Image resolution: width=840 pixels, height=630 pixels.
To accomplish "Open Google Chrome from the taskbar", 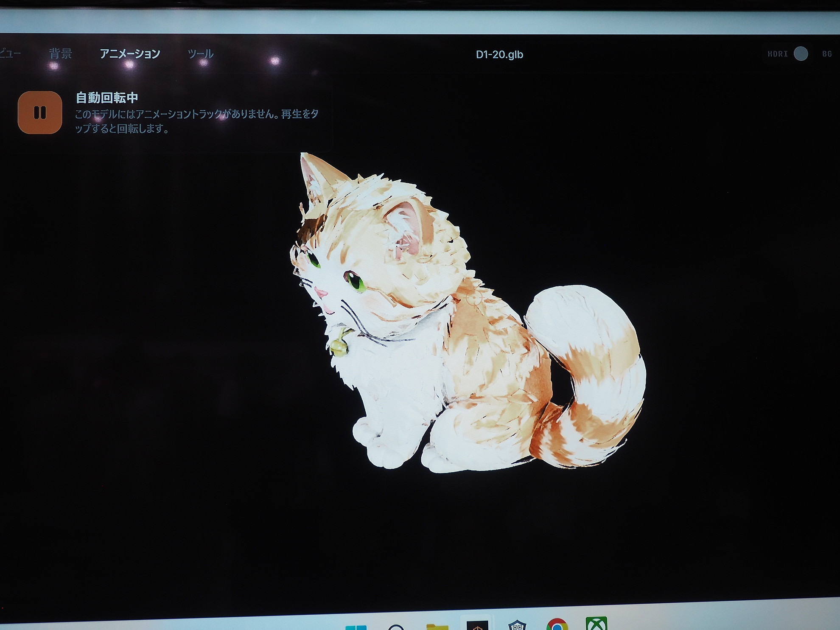I will point(557,624).
